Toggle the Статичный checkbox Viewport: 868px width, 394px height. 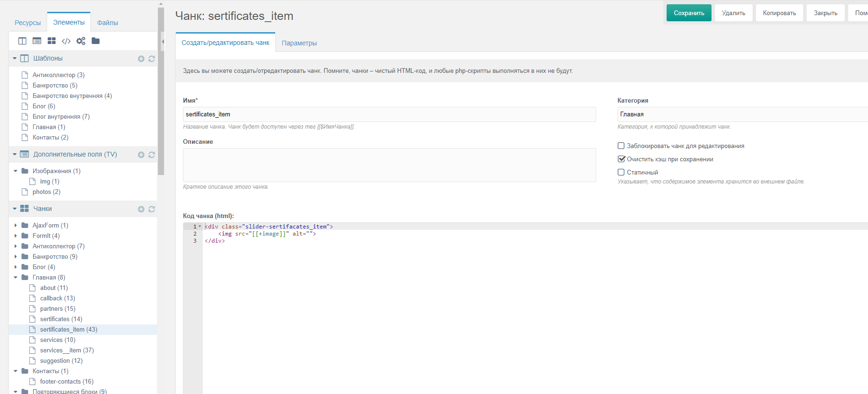tap(621, 172)
